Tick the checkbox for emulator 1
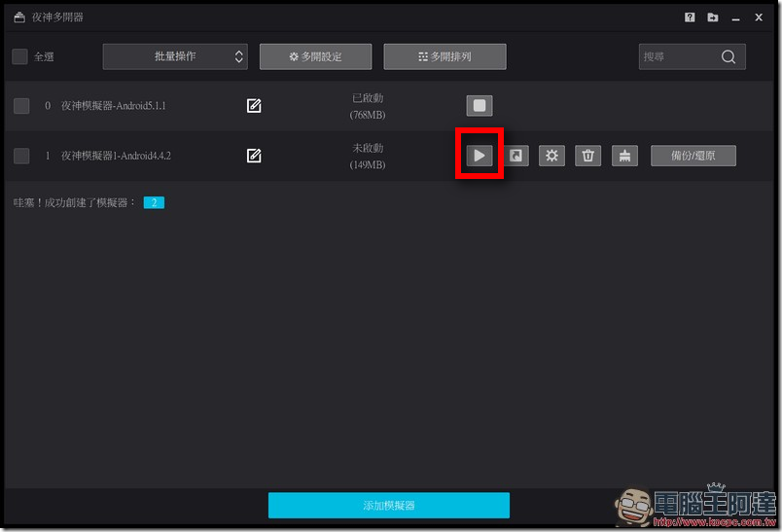This screenshot has height=532, width=782. [21, 156]
